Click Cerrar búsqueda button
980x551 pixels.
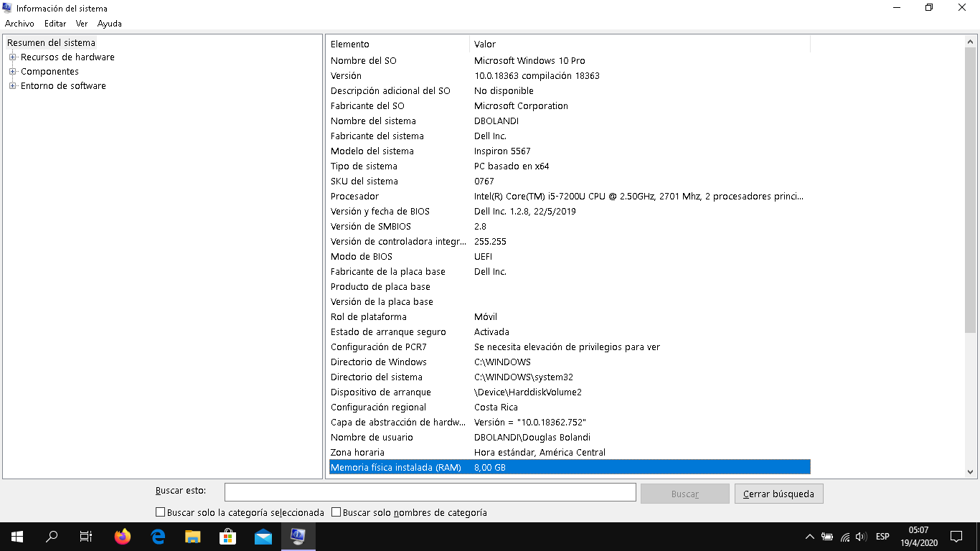778,494
